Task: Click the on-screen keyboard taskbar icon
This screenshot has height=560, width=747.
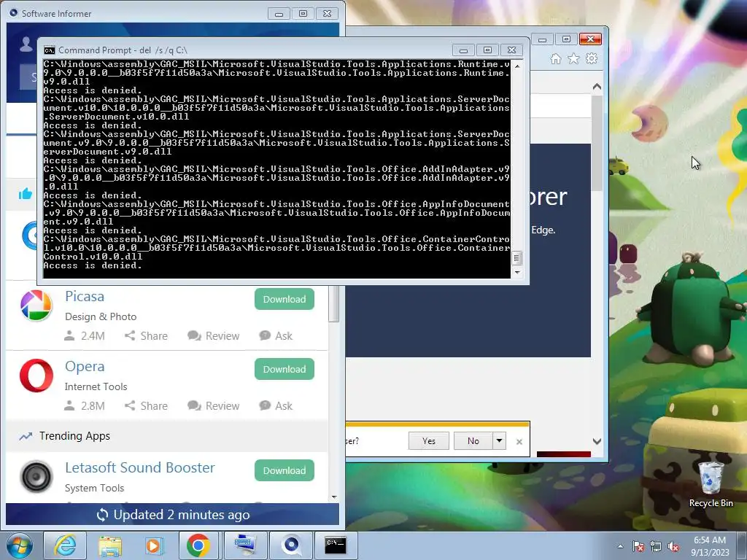Action: coord(244,545)
